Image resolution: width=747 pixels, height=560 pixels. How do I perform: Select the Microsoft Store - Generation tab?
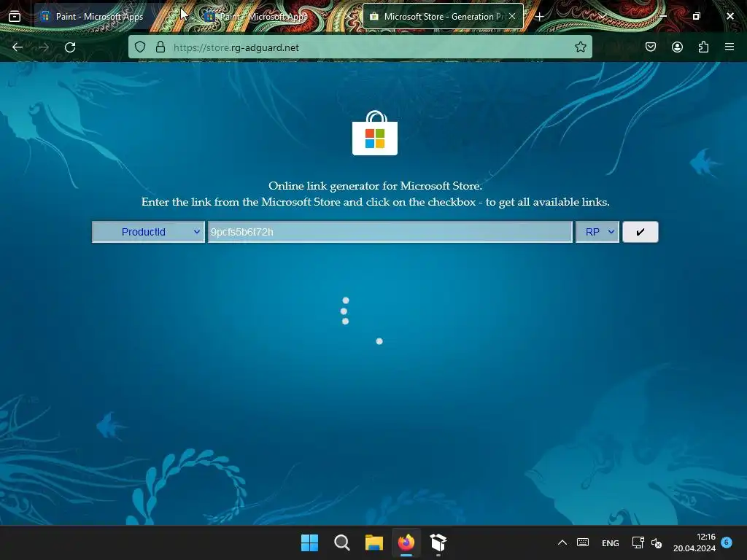443,16
